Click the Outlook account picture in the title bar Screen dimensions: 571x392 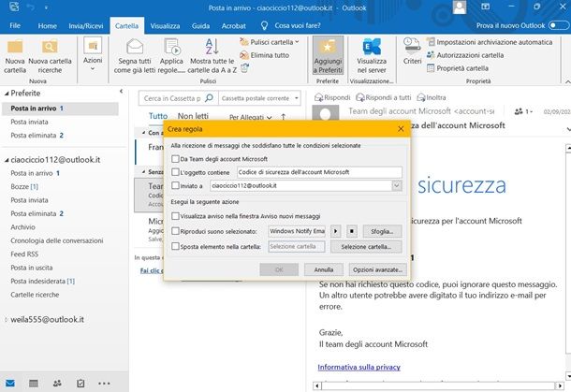coord(460,7)
